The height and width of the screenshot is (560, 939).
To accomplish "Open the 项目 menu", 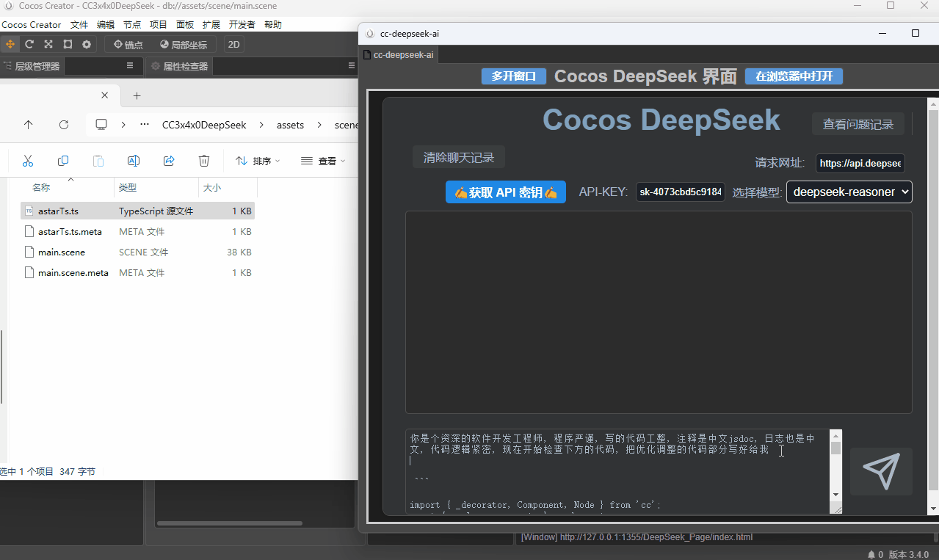I will click(x=159, y=25).
